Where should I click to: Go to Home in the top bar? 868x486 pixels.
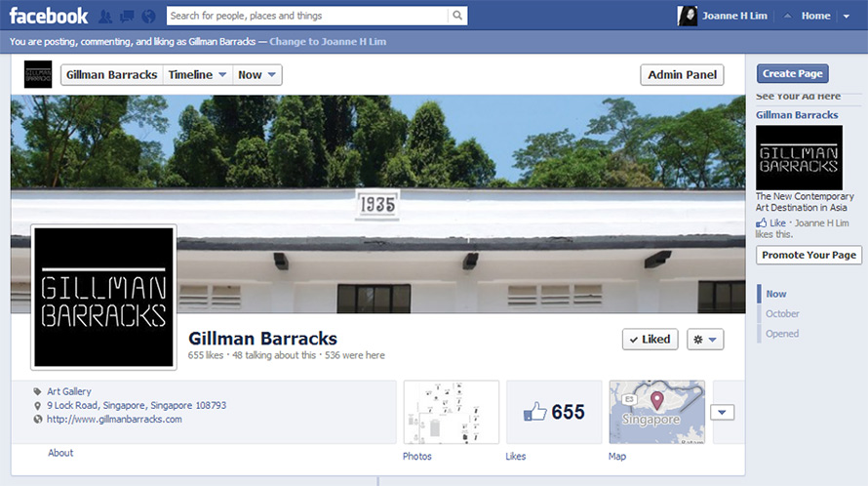click(815, 16)
